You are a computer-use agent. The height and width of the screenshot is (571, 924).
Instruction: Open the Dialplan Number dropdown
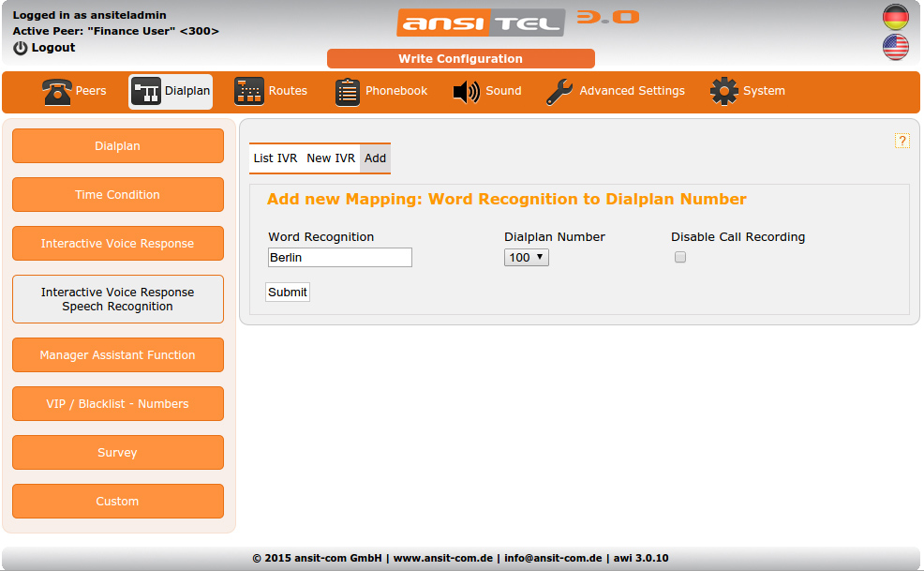tap(526, 257)
